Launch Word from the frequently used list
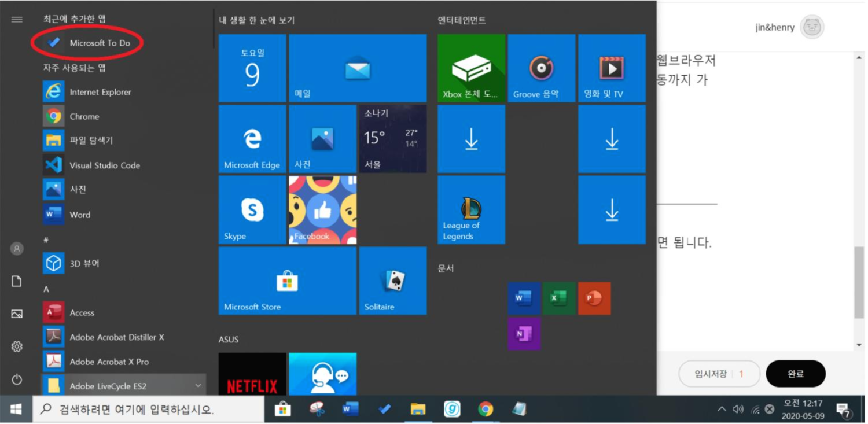 [123, 215]
